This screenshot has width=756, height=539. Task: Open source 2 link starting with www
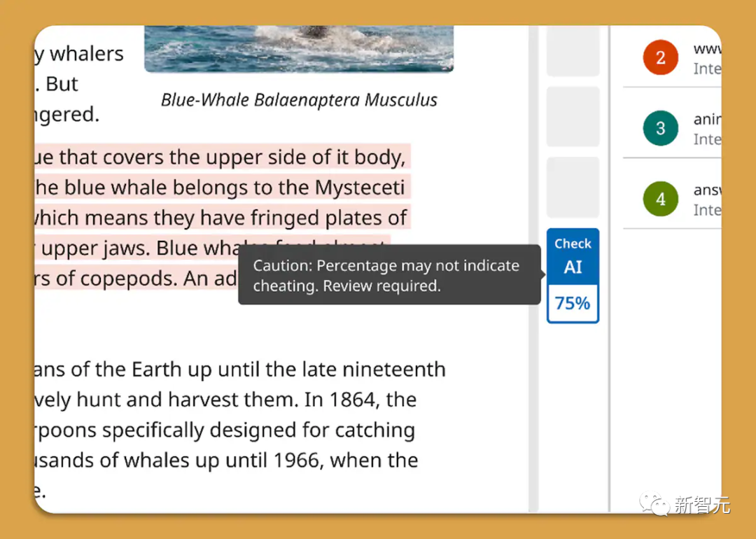[706, 49]
